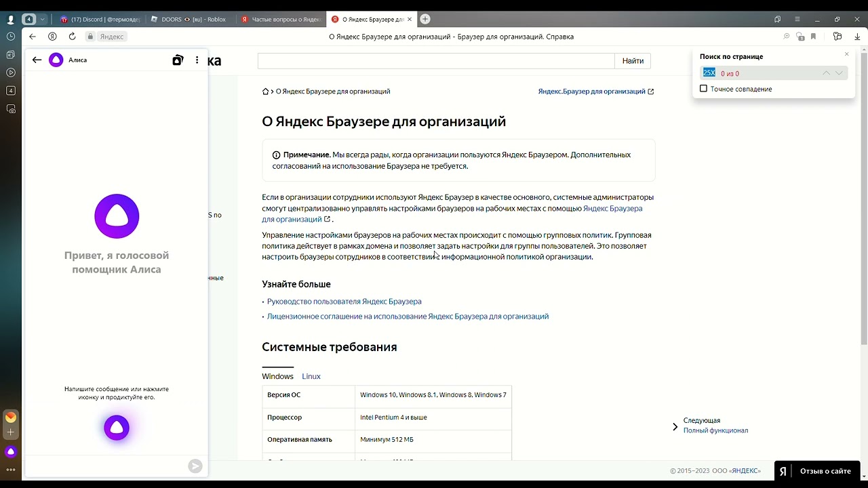Switch to Частые вопросы о Яндекс tab
868x488 pixels.
281,20
